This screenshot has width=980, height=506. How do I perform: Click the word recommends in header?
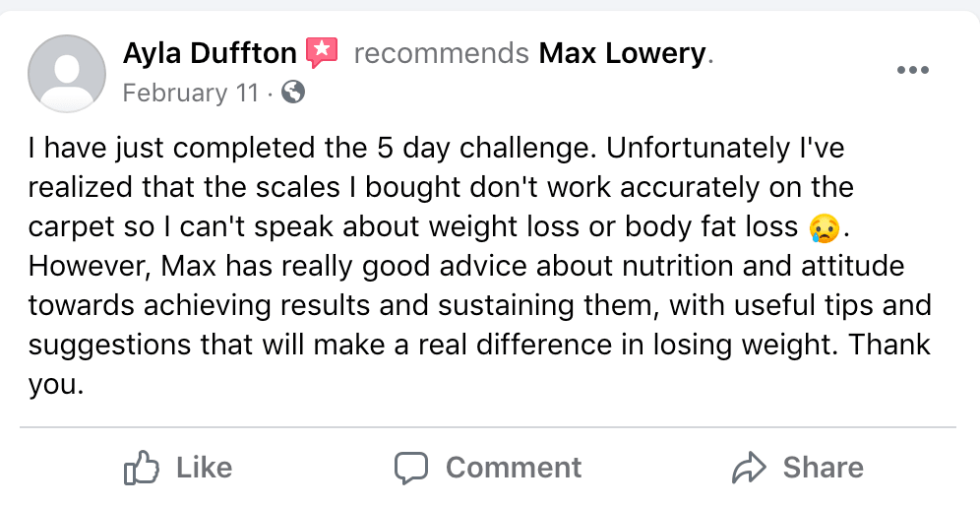pos(441,53)
